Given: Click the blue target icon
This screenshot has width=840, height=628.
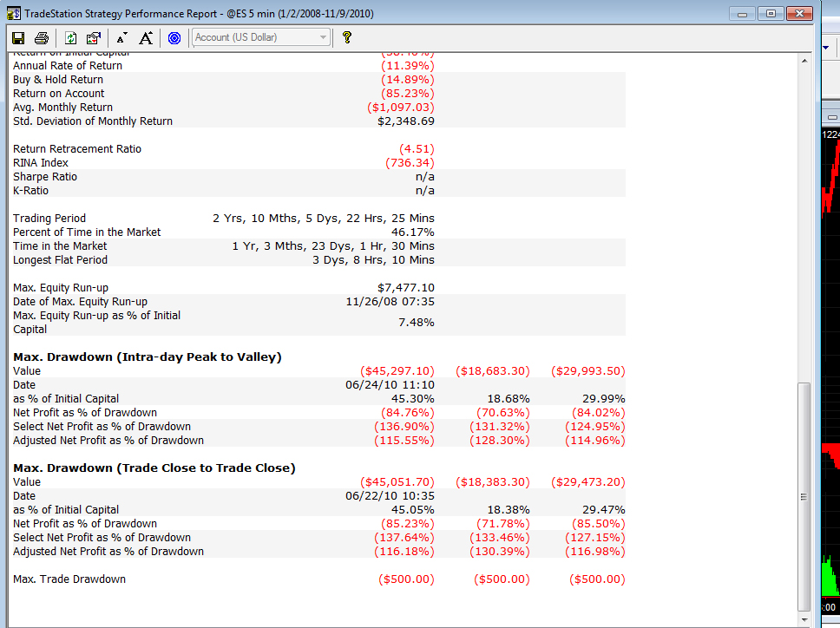Looking at the screenshot, I should [x=174, y=38].
